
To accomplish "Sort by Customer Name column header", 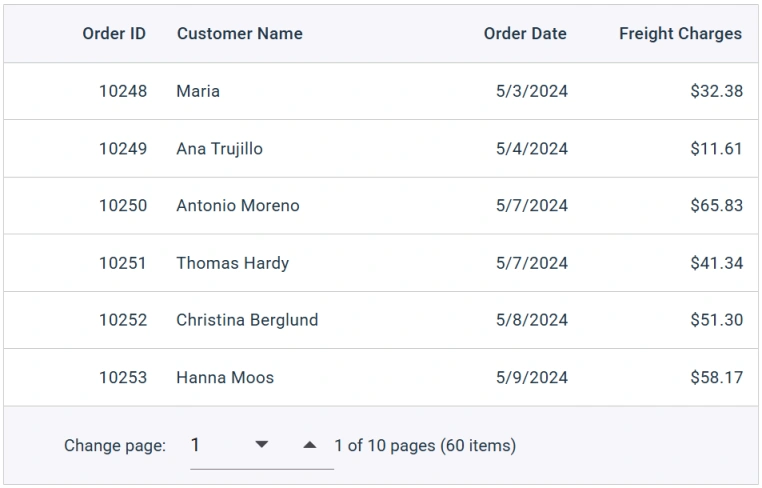I will [239, 34].
